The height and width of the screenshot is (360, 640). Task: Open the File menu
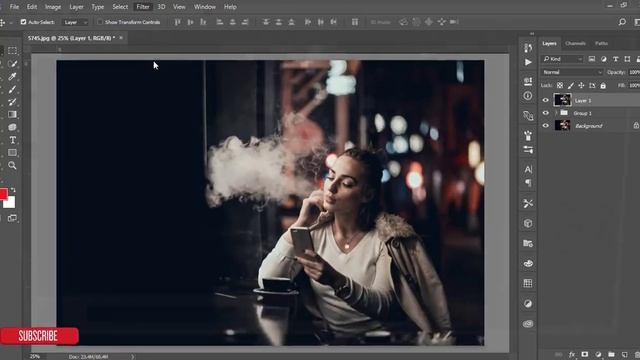tap(14, 7)
